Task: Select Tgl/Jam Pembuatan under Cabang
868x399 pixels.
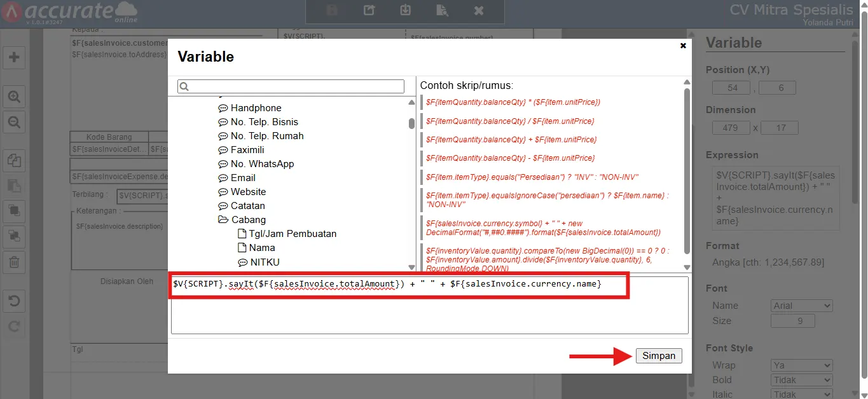Action: point(293,234)
